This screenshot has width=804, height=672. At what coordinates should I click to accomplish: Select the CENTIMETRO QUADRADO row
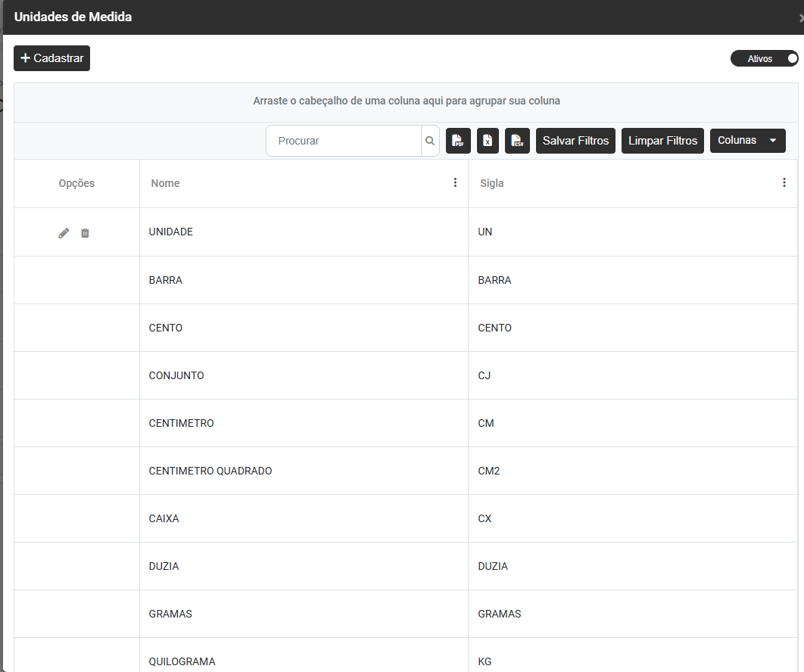click(x=210, y=471)
